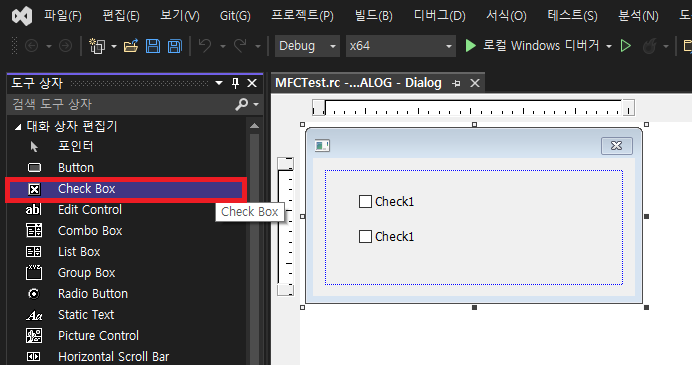Open the Git(G) menu
Screen dimensions: 692x365
click(x=235, y=16)
